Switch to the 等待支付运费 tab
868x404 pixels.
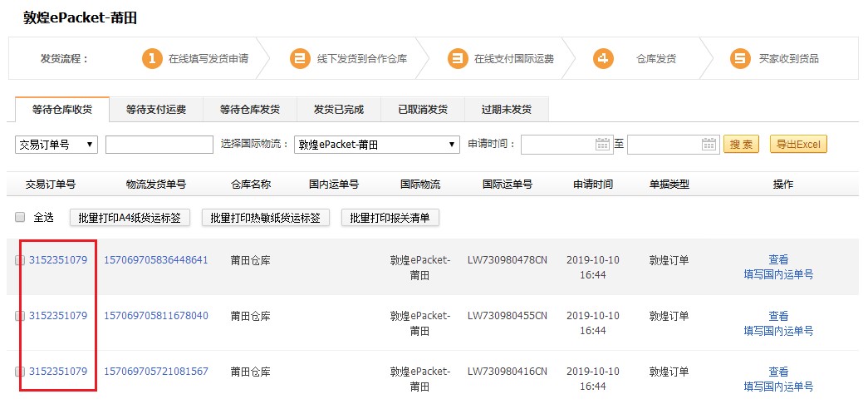click(x=156, y=109)
